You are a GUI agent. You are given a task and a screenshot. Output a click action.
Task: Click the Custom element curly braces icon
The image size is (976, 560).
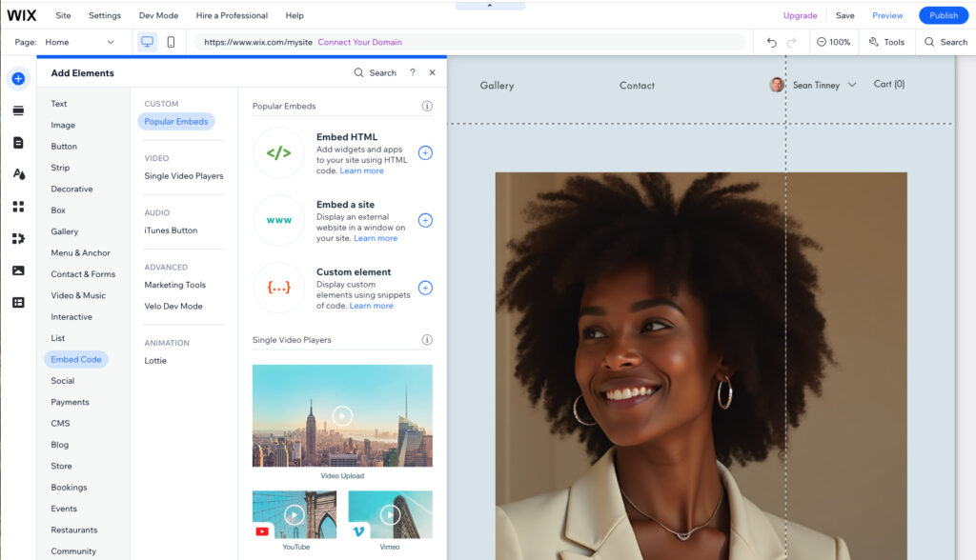(x=277, y=288)
